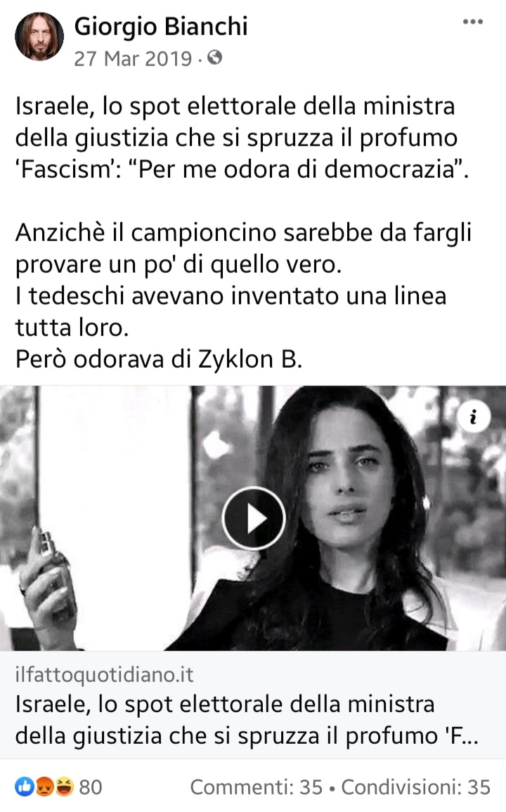Screen dimensions: 506x812
Task: View Condivisioni: 35 shares list
Action: [416, 787]
